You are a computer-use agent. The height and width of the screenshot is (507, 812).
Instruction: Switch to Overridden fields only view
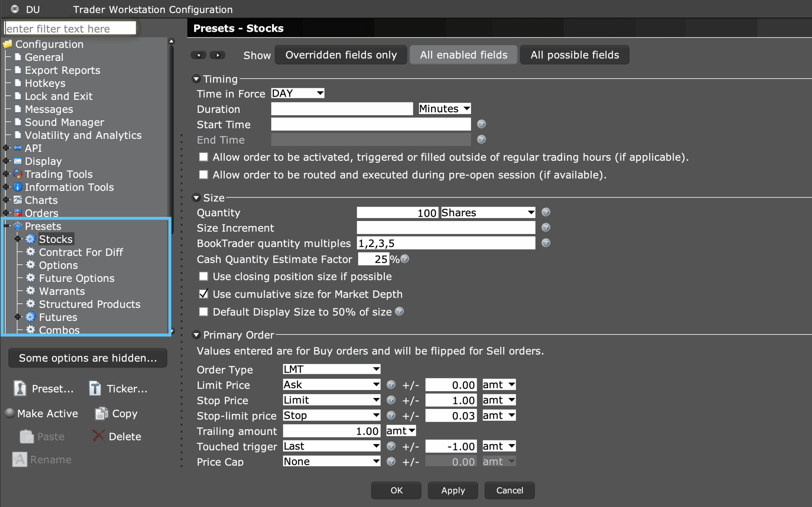[340, 55]
